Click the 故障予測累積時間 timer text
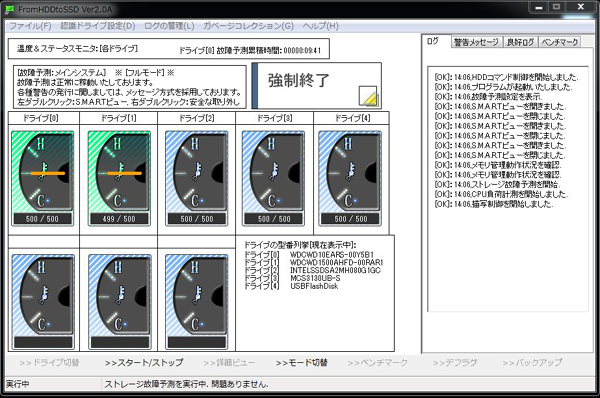600x398 pixels. (250, 51)
